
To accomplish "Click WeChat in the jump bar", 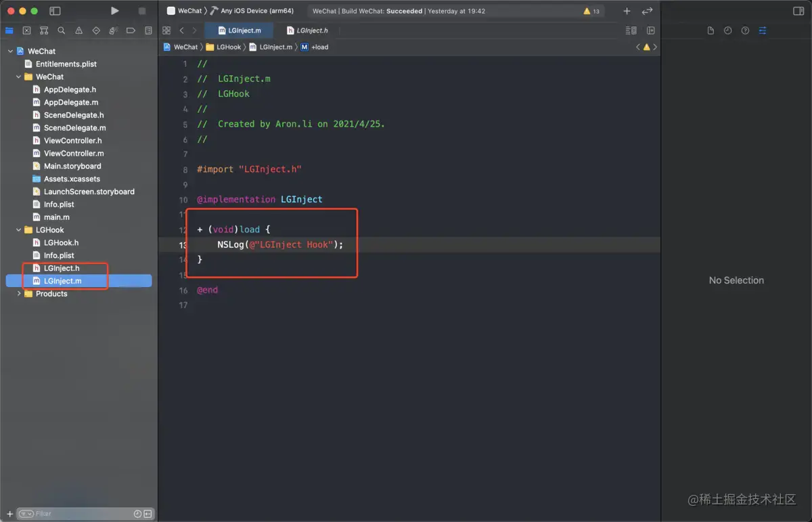I will [x=181, y=47].
